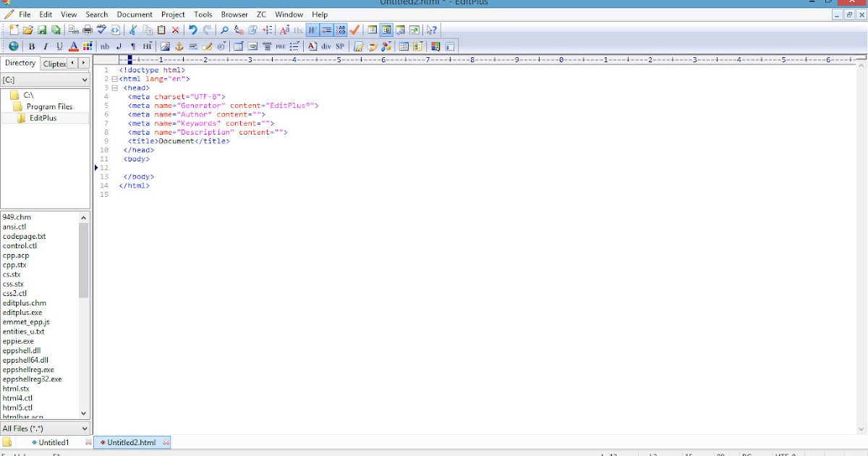868x456 pixels.
Task: Cut selection with the scissors icon
Action: coord(132,30)
